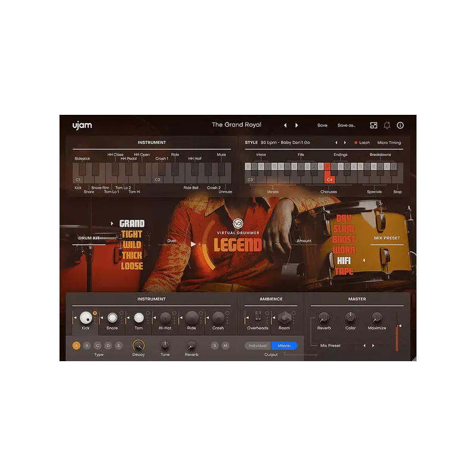476x476 pixels.
Task: Toggle the Snare channel power button
Action: click(x=121, y=313)
